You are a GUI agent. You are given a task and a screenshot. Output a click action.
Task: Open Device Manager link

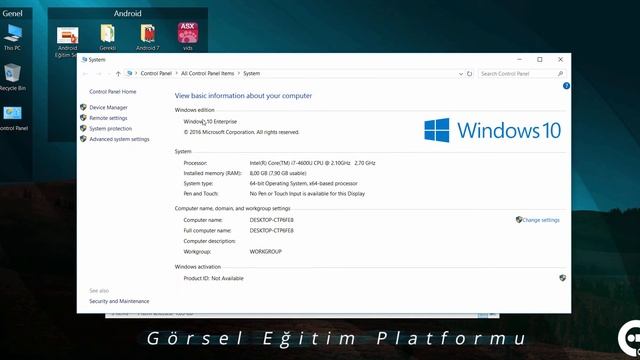click(108, 107)
